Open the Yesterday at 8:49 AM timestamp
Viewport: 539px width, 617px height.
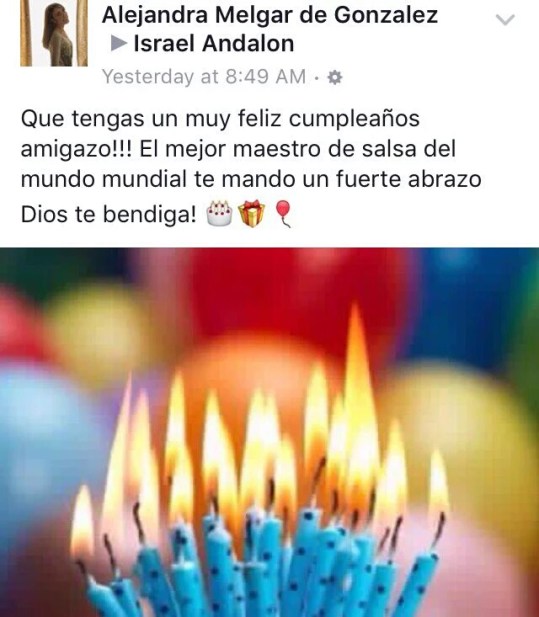[204, 76]
